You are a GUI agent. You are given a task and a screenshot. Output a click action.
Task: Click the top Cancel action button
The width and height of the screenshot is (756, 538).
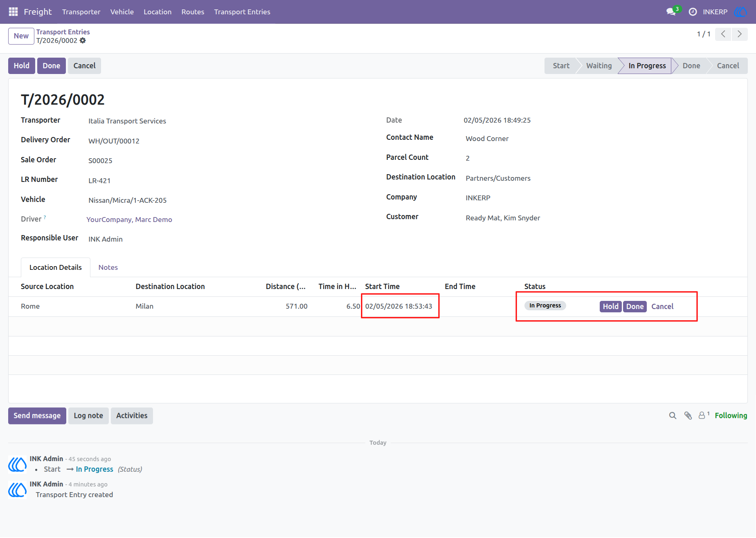[x=84, y=66]
